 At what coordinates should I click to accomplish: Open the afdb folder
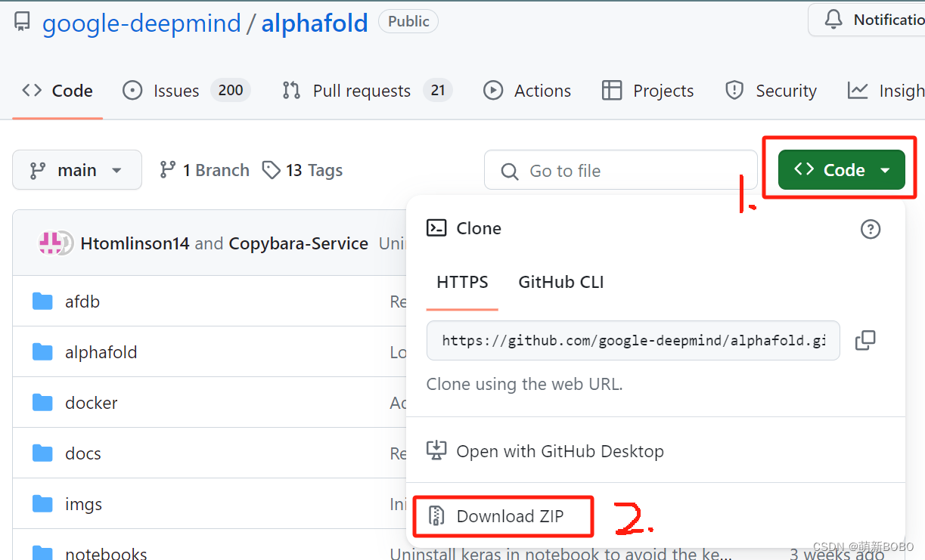pyautogui.click(x=82, y=302)
